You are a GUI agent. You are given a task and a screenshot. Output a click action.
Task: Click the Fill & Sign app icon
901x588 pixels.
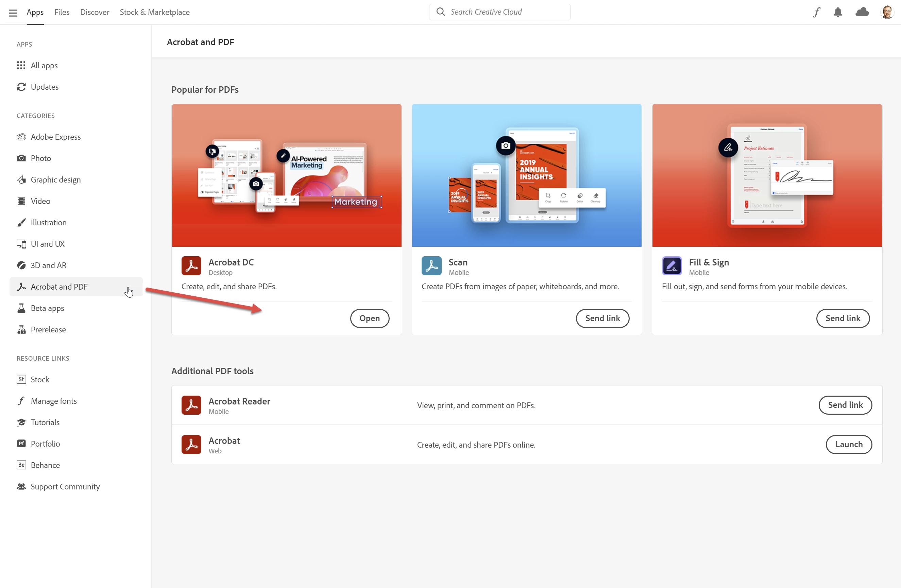[x=671, y=266]
